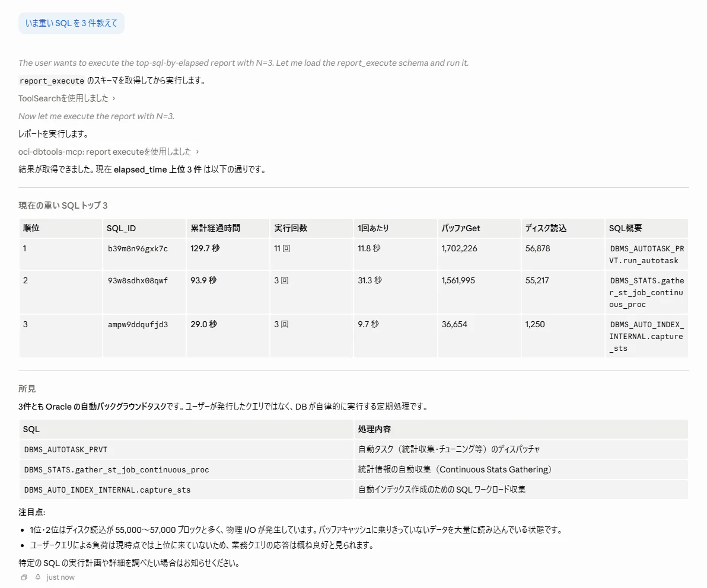707x588 pixels.
Task: Click the bullet about ユーザークエリによる負荷
Action: click(203, 545)
